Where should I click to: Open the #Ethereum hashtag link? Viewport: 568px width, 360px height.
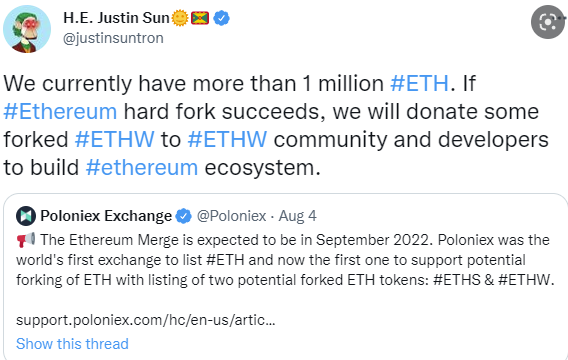60,111
